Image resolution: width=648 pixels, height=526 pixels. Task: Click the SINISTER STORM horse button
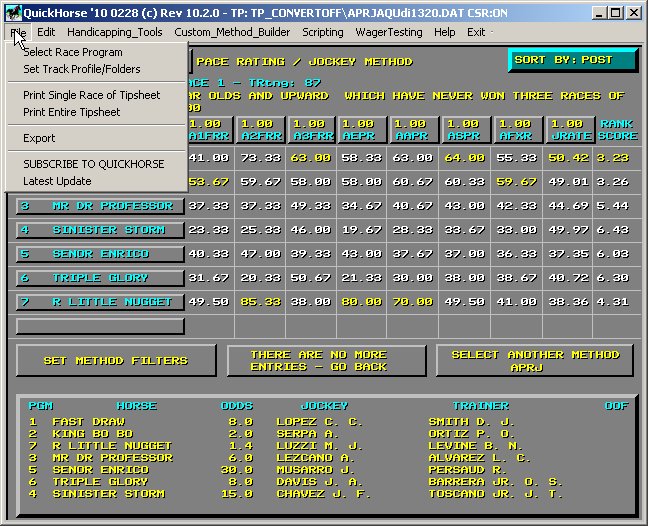(100, 230)
